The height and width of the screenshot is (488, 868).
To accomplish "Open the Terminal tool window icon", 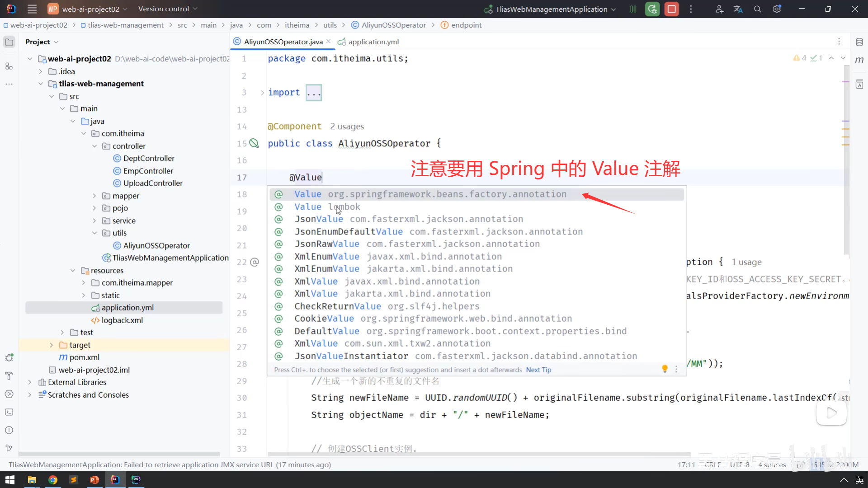I will tap(9, 412).
